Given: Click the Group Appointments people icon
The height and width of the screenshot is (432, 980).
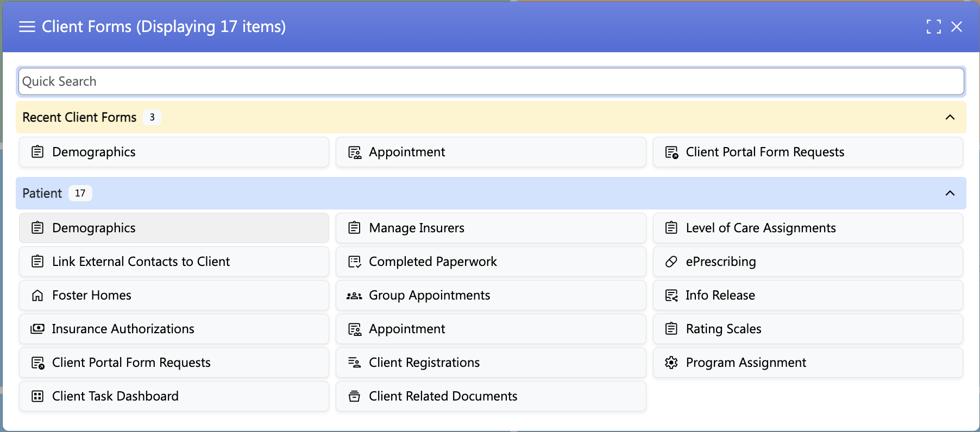Looking at the screenshot, I should point(354,296).
